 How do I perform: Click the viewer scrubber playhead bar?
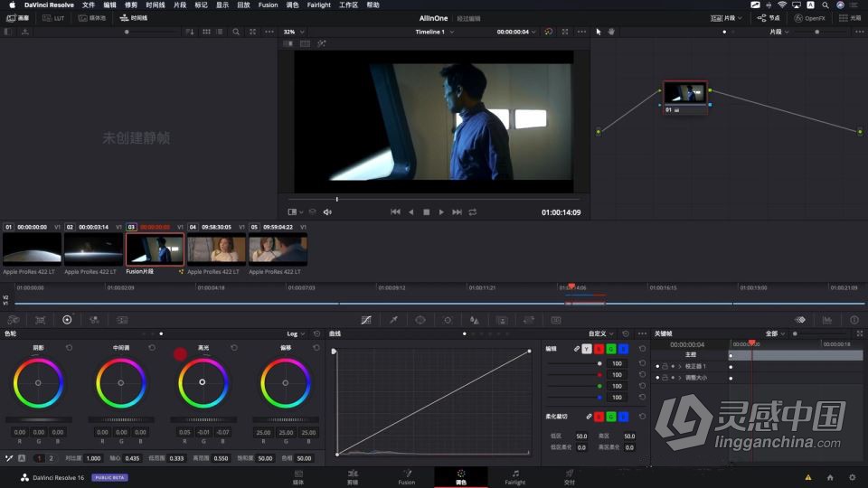[x=336, y=199]
